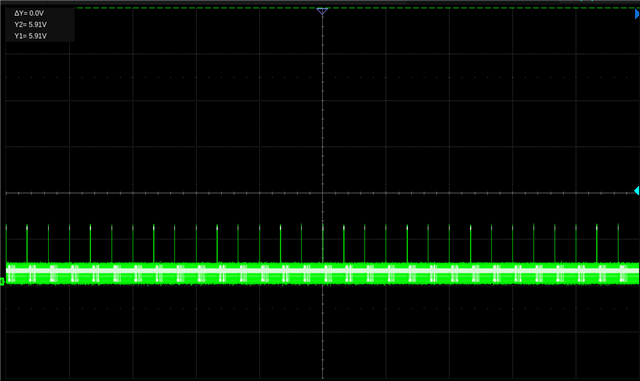
Task: Select the Y2= 5.91V readout line
Action: (31, 25)
